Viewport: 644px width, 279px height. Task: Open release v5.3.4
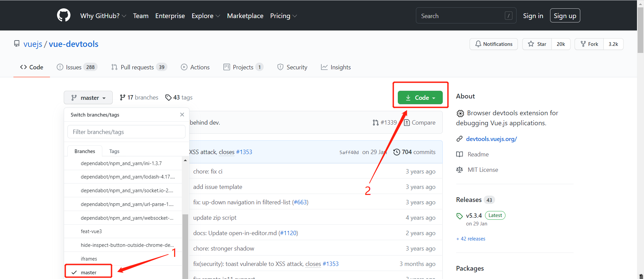tap(474, 215)
